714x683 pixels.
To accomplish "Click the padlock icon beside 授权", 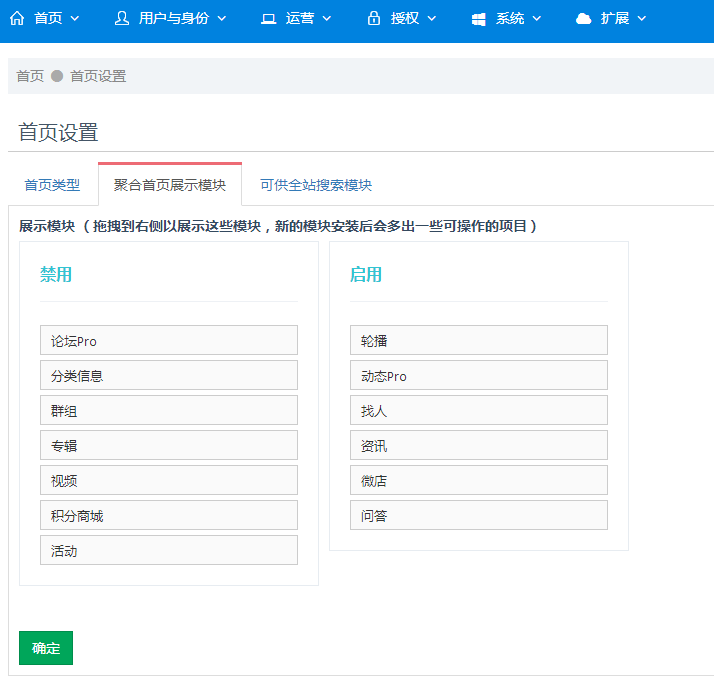I will click(374, 18).
